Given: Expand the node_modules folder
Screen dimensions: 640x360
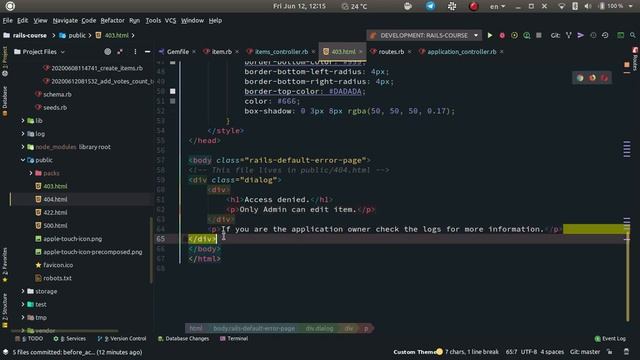Looking at the screenshot, I should [x=23, y=147].
